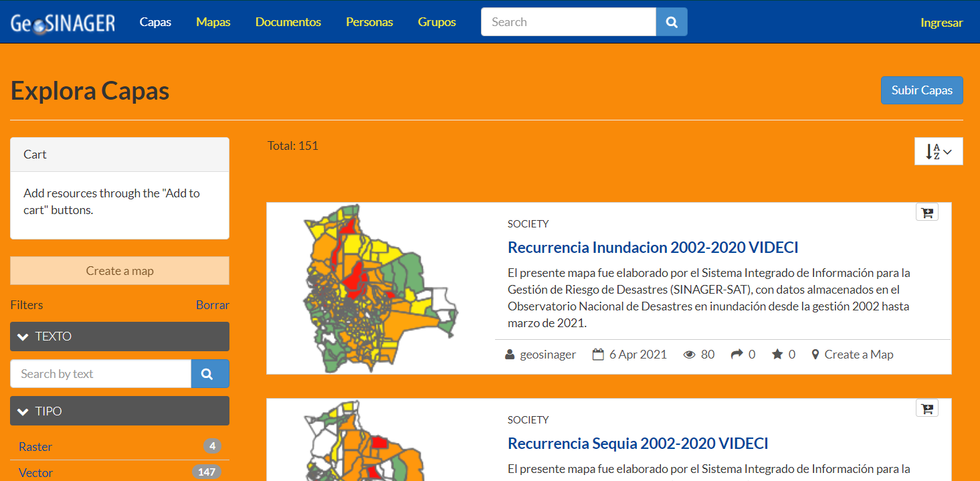980x481 pixels.
Task: Go to the Personas page
Action: tap(369, 22)
